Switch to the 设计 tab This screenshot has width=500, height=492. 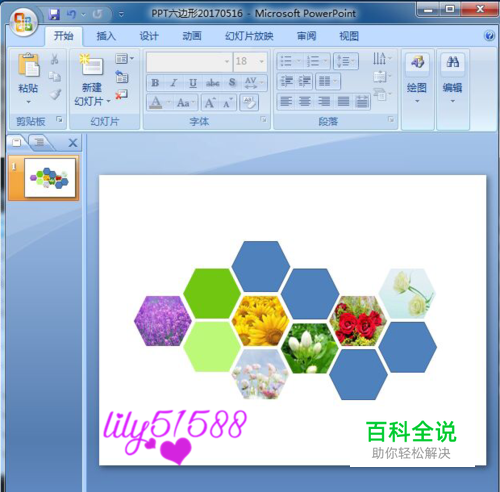pos(149,36)
